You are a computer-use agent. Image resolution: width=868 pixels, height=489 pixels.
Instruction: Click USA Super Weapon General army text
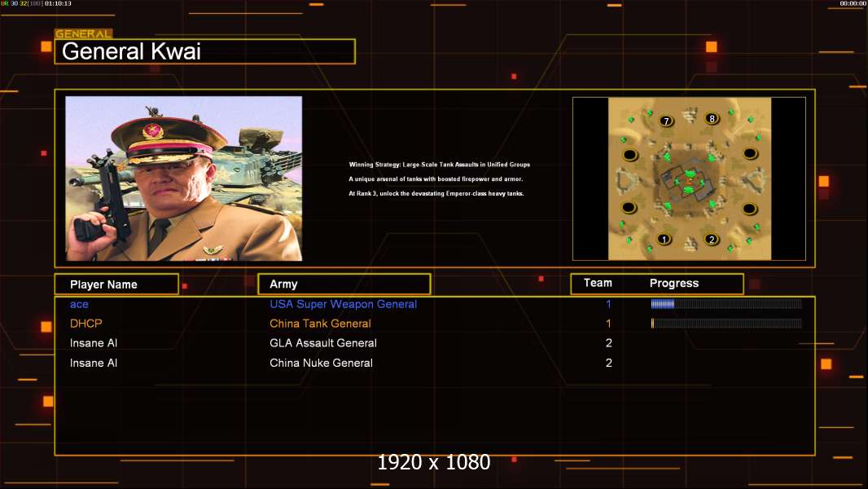point(344,304)
